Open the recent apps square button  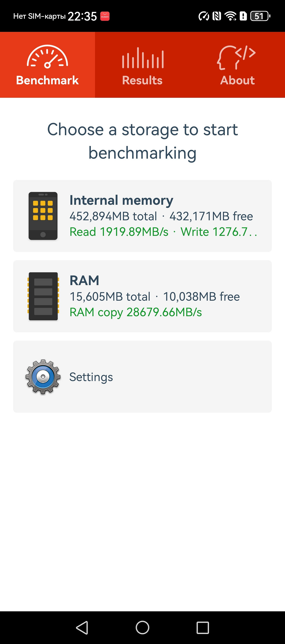[x=203, y=628]
